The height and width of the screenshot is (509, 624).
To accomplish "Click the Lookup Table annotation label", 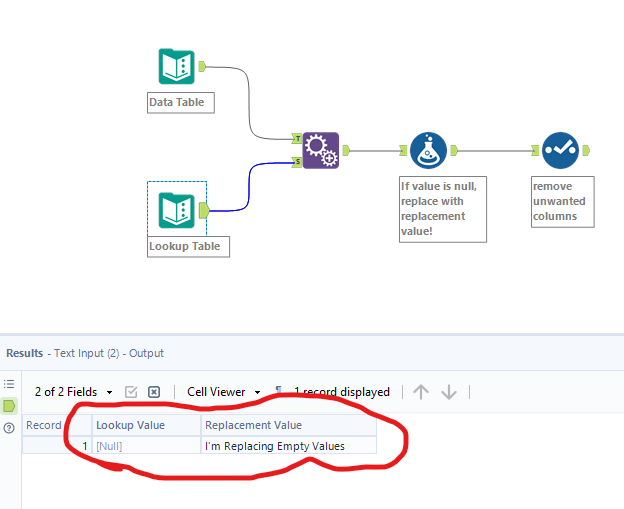I will coord(188,247).
